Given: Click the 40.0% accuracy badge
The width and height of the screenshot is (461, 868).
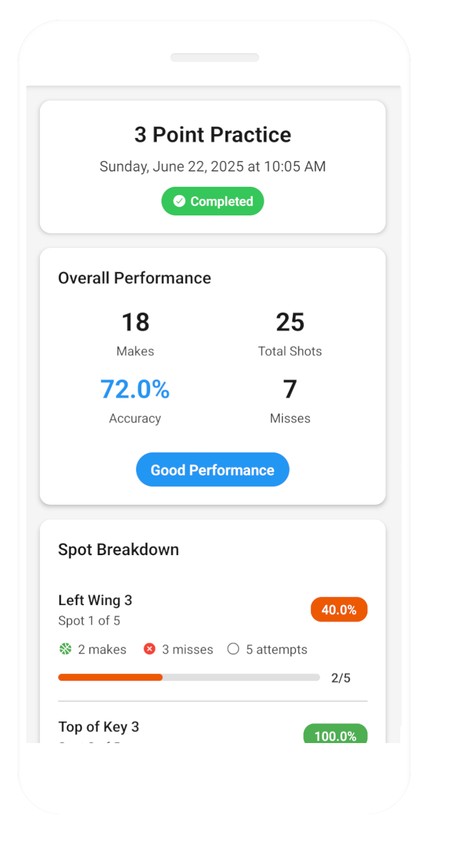Looking at the screenshot, I should [x=339, y=609].
